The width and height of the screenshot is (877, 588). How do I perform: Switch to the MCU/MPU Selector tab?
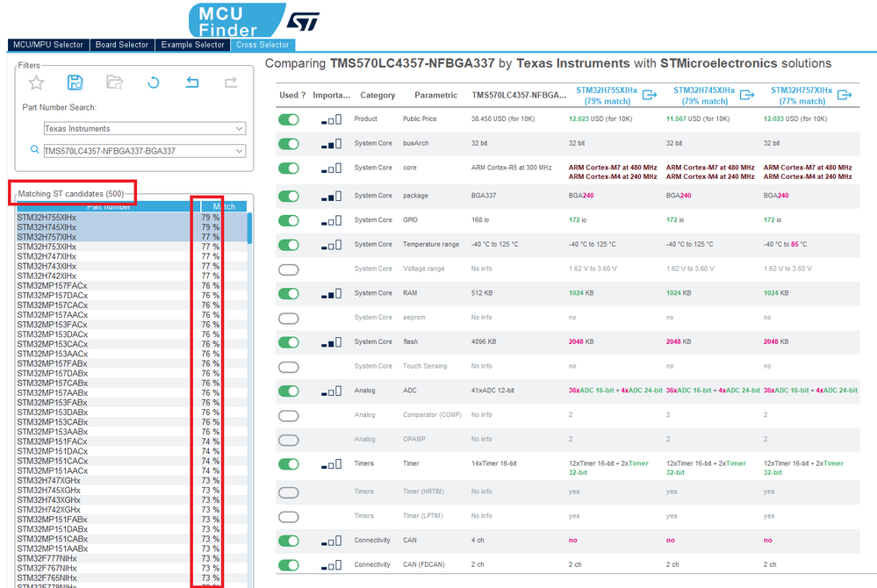48,45
